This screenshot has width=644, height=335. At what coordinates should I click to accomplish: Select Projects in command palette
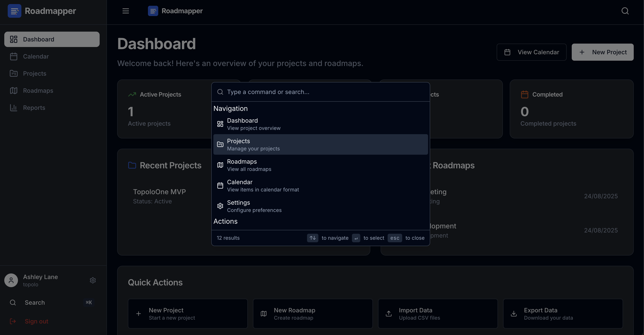pyautogui.click(x=320, y=144)
